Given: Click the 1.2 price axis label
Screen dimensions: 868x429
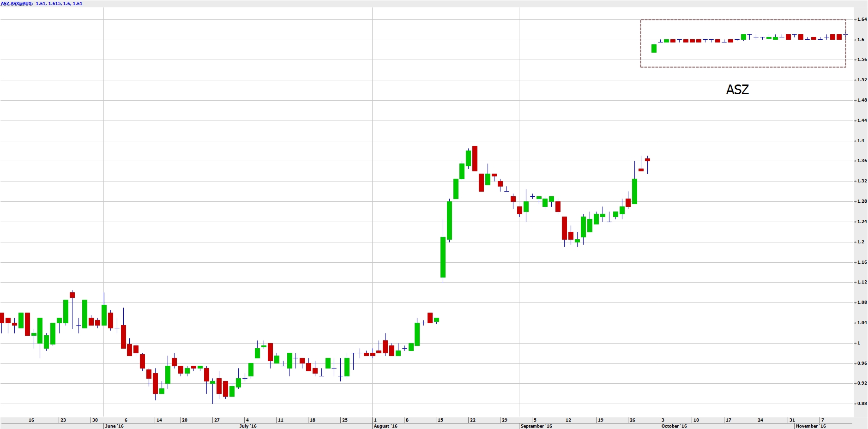Looking at the screenshot, I should [x=861, y=242].
